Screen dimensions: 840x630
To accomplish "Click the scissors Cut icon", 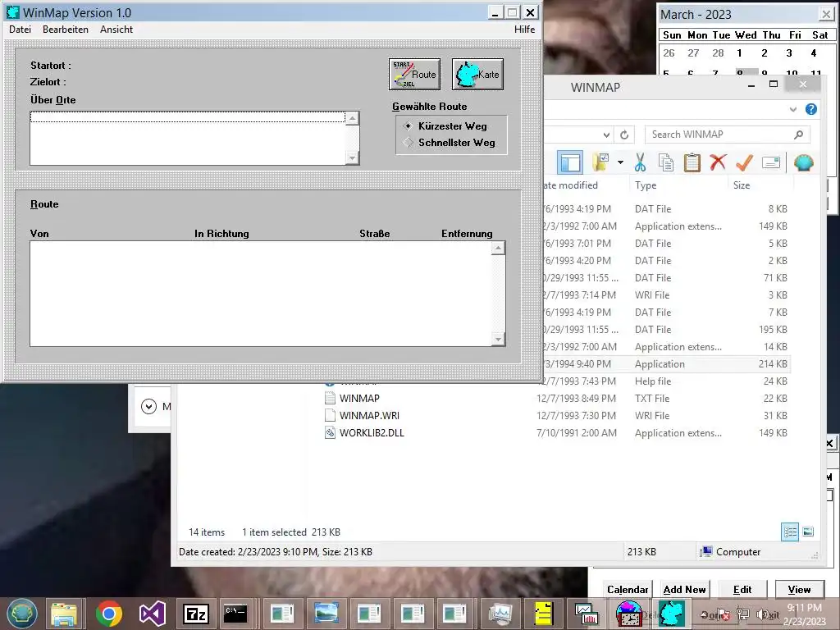I will [640, 162].
